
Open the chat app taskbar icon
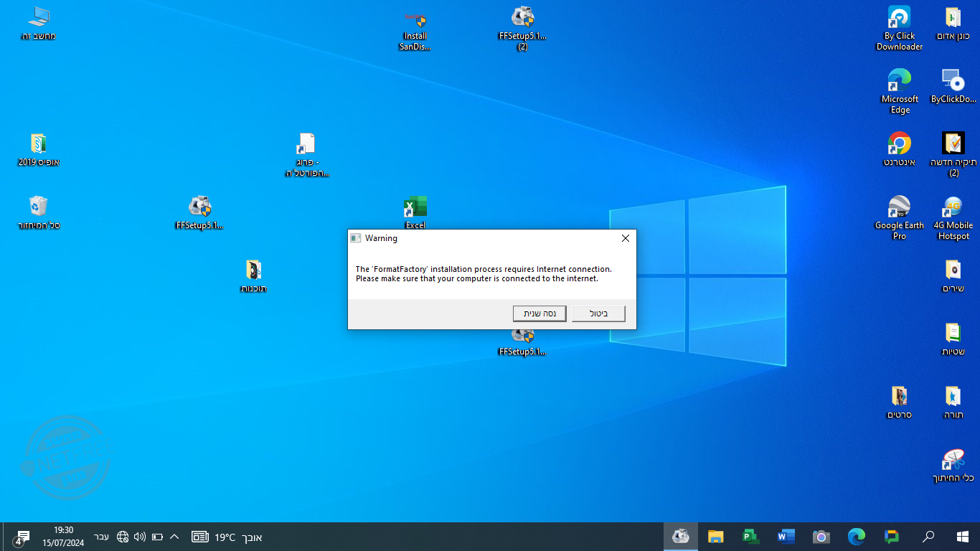click(892, 537)
